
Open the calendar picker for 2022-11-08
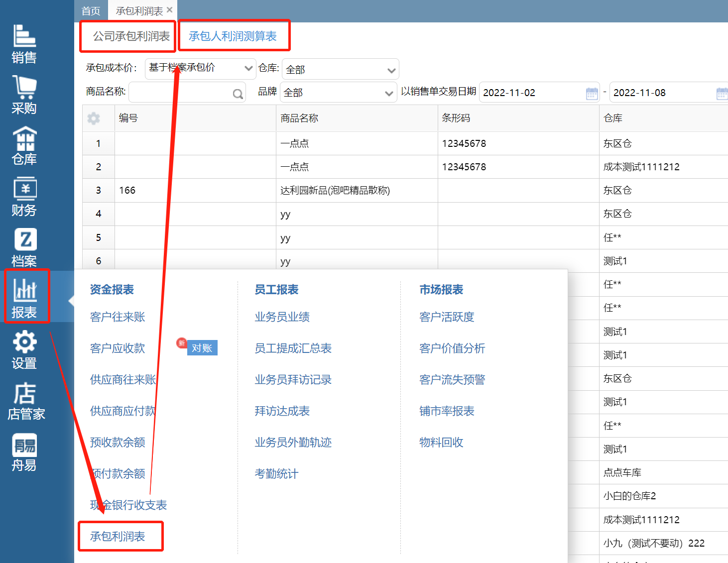coord(722,93)
